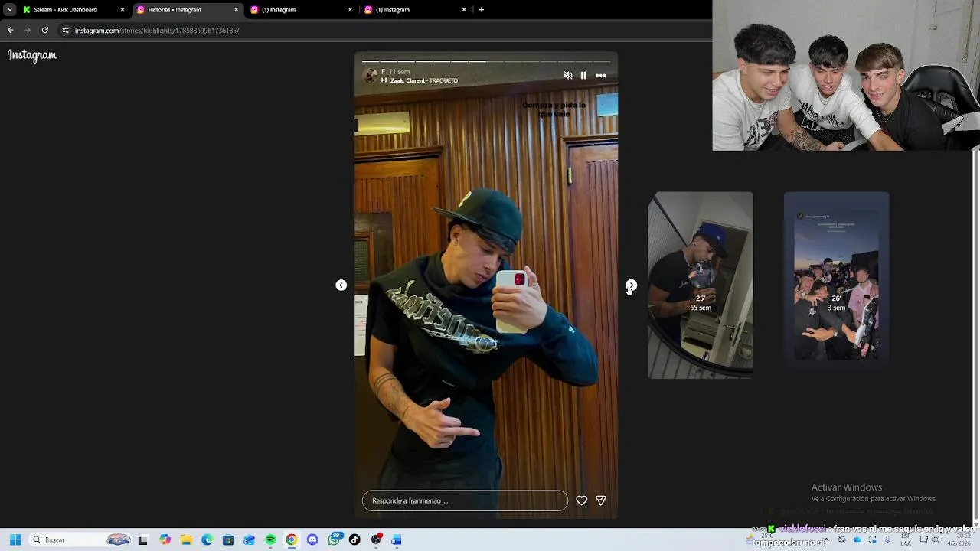Close the Kick Dashboard tab
Viewport: 980px width, 551px height.
[122, 10]
